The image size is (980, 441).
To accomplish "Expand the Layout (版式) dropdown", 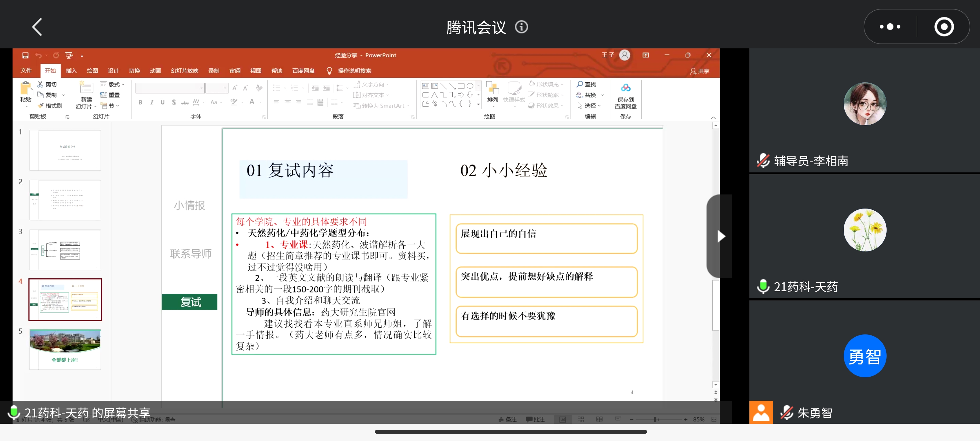I will (113, 84).
